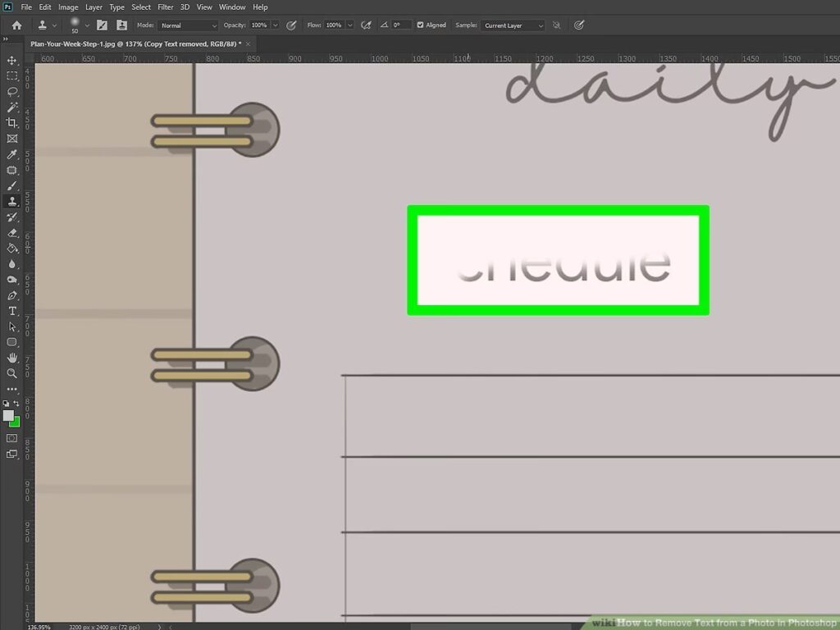840x630 pixels.
Task: Toggle pressure for opacity icon
Action: 291,25
